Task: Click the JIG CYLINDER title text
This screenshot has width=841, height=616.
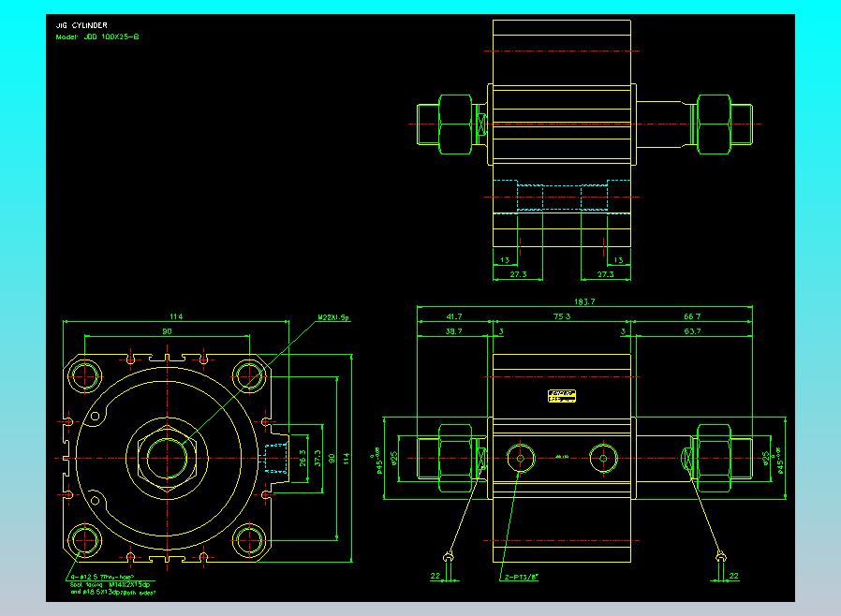Action: coord(81,25)
